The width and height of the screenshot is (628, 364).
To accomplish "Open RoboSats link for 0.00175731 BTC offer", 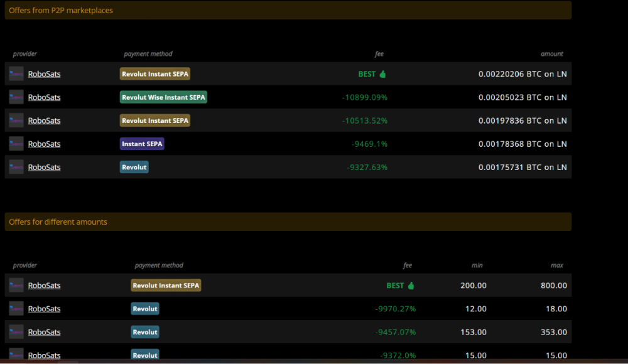I will (x=44, y=167).
